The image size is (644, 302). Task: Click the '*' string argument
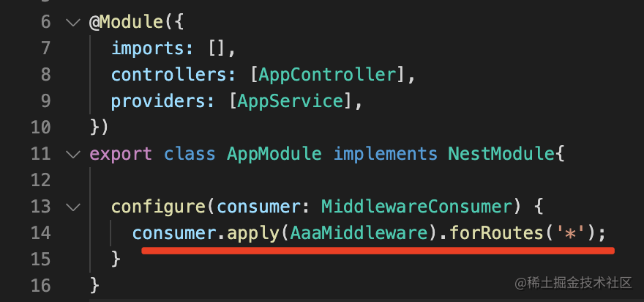(570, 233)
